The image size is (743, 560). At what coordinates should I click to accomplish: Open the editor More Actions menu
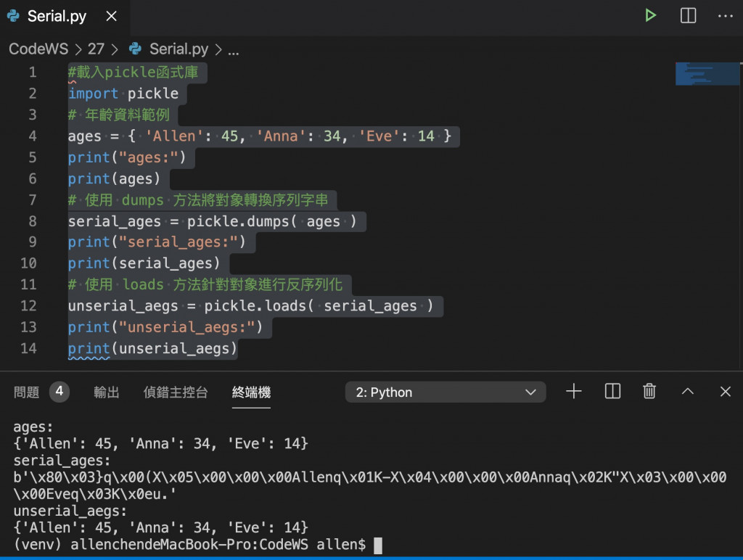point(725,16)
